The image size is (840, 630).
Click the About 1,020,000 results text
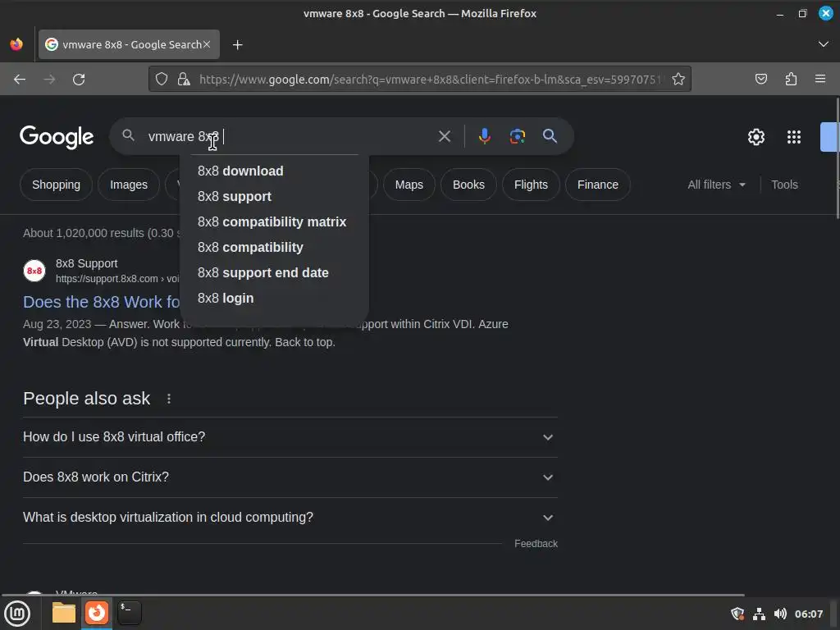(x=101, y=233)
